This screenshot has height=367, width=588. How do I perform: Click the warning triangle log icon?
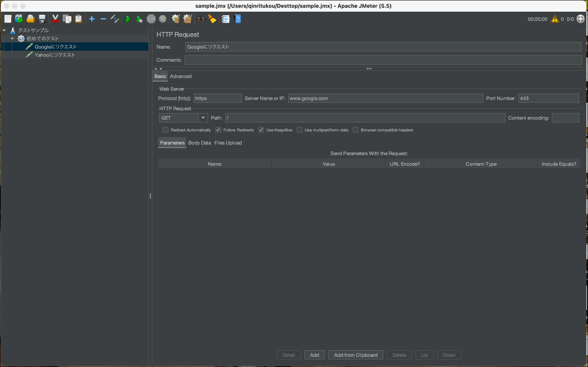click(x=555, y=19)
